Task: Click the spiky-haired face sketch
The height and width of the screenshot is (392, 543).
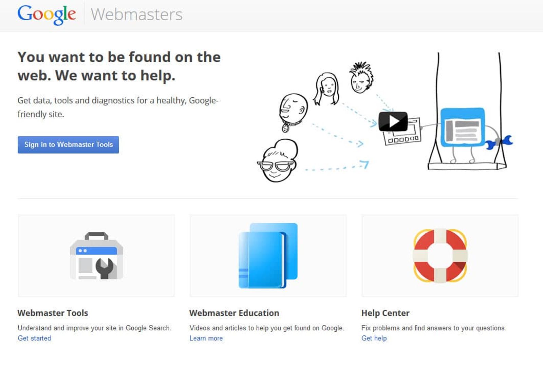Action: [x=361, y=78]
